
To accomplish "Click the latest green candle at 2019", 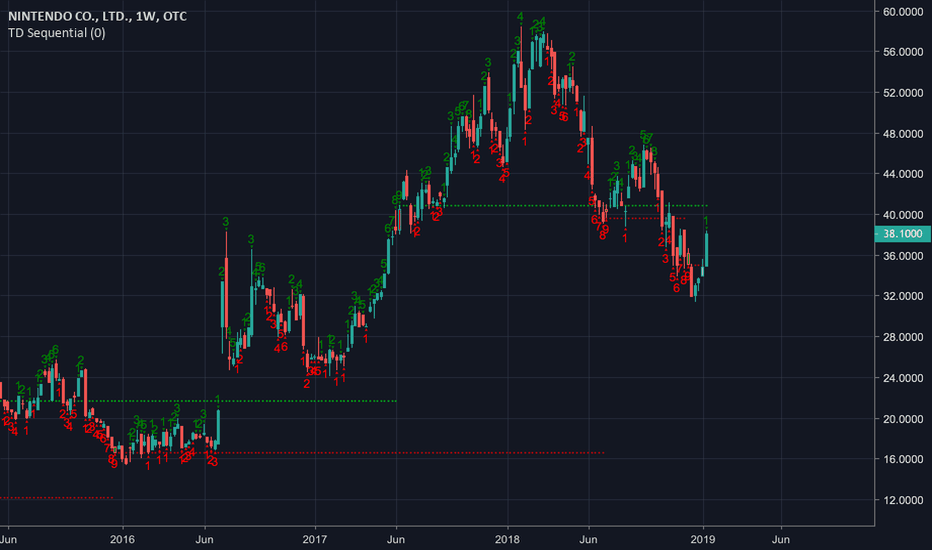I will point(706,250).
